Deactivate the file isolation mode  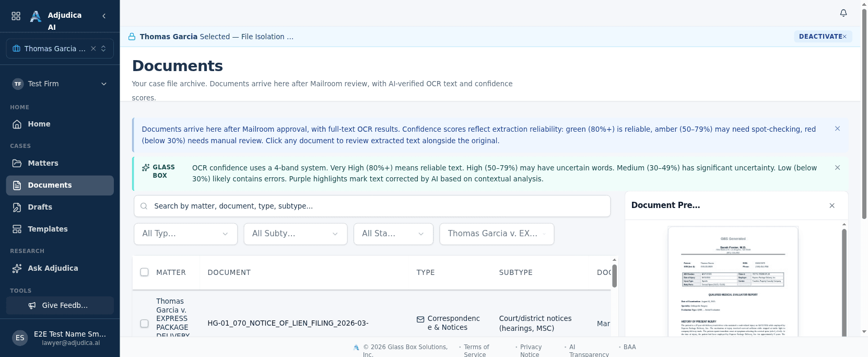coord(823,37)
